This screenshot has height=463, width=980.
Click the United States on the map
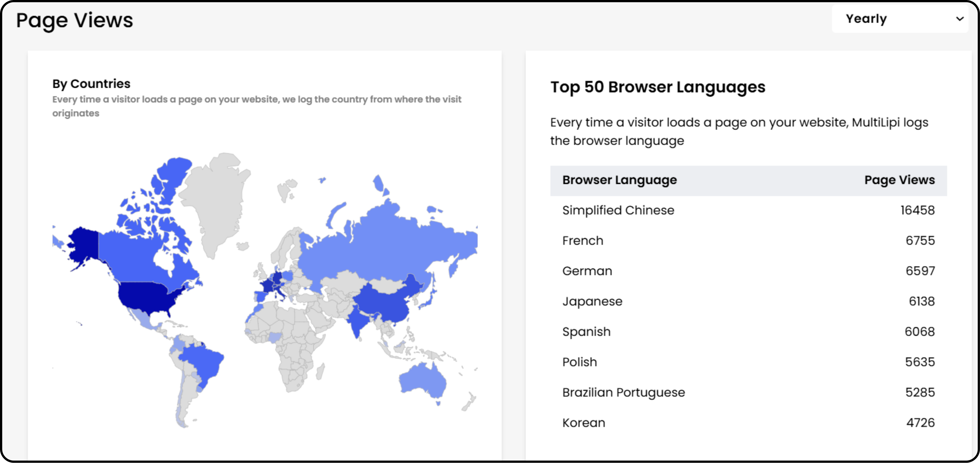click(146, 296)
